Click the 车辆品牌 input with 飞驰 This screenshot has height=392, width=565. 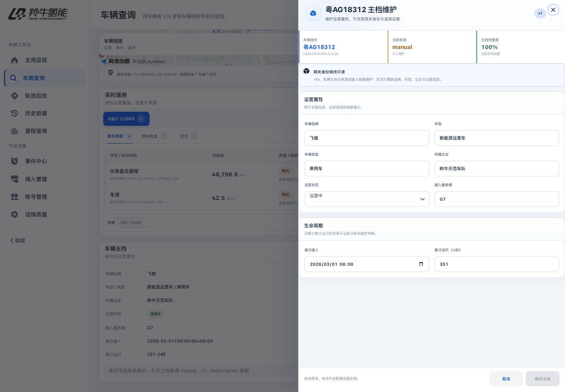point(366,138)
